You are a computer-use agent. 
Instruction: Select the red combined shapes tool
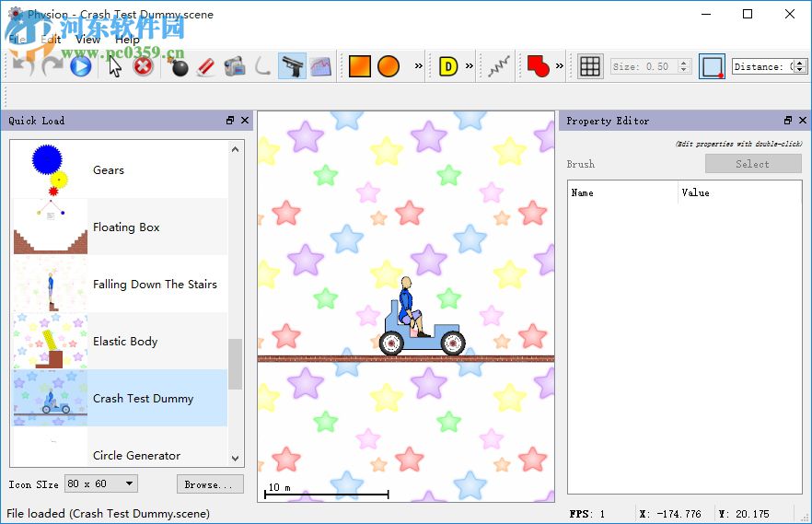[x=538, y=66]
